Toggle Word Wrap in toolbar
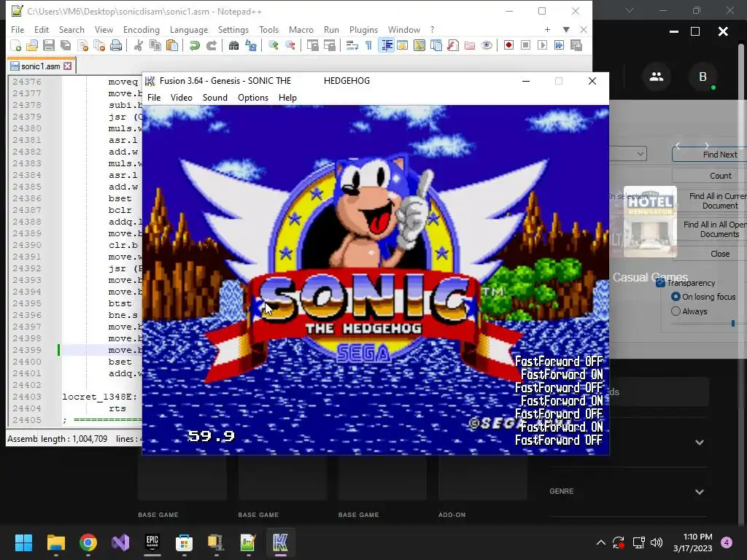 pyautogui.click(x=352, y=45)
